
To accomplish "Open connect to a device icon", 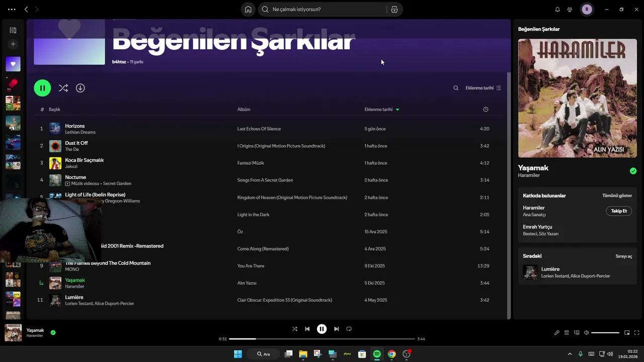I will tap(577, 332).
